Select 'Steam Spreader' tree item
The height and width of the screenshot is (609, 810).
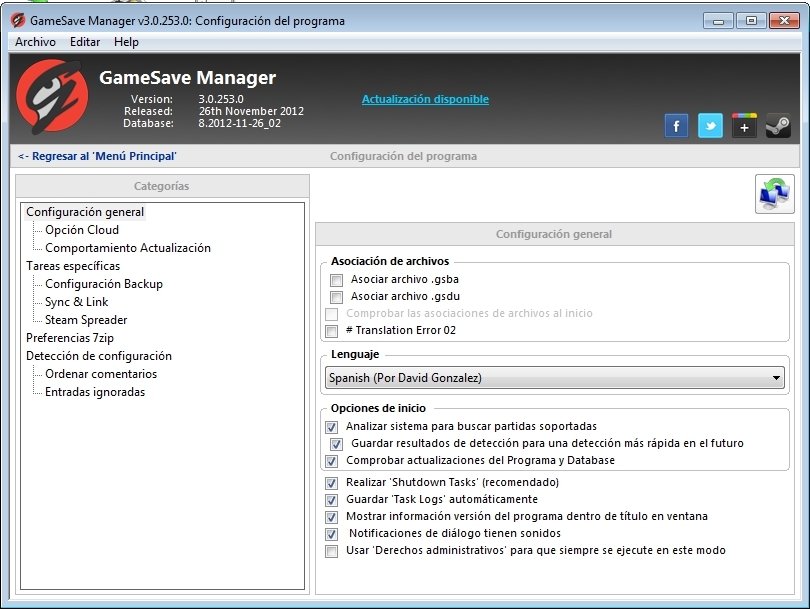pyautogui.click(x=86, y=320)
